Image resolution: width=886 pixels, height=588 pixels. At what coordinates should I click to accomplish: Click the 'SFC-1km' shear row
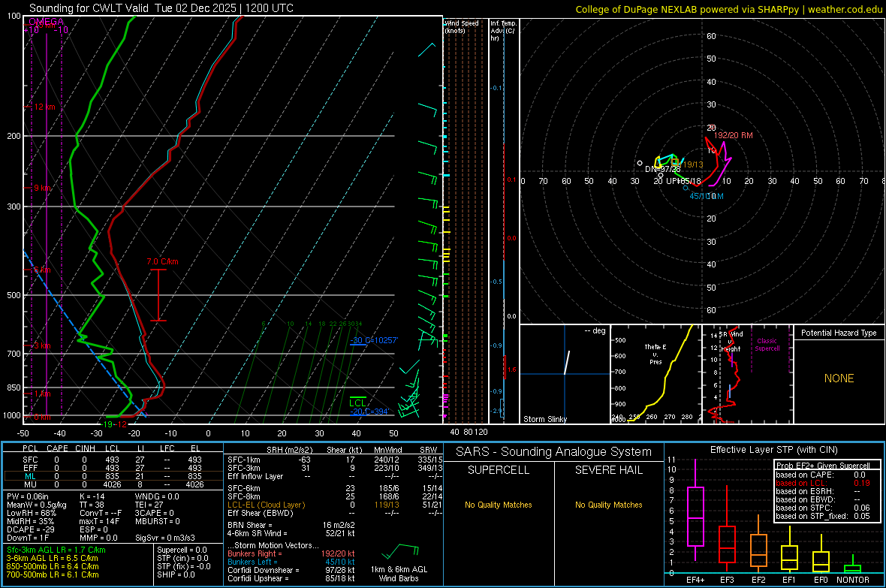pyautogui.click(x=335, y=460)
